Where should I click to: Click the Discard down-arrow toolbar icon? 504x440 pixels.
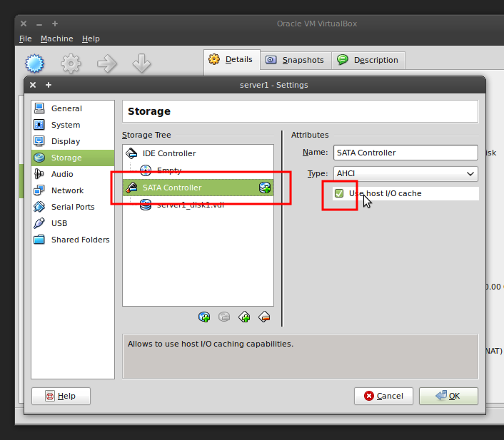coord(141,63)
